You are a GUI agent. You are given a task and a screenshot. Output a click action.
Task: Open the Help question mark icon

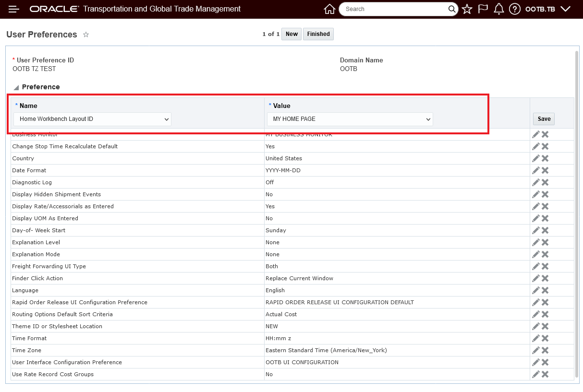point(515,9)
